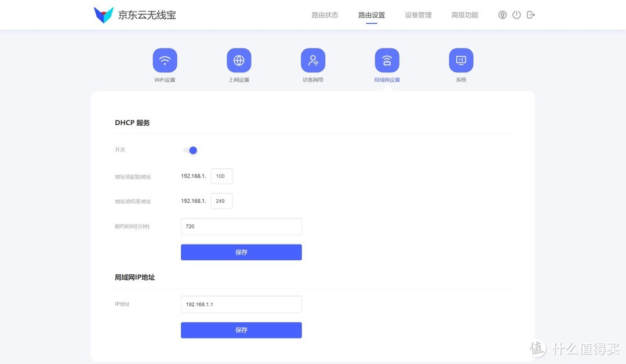Open the 上网设置 internet settings icon
This screenshot has width=626, height=364.
[239, 59]
